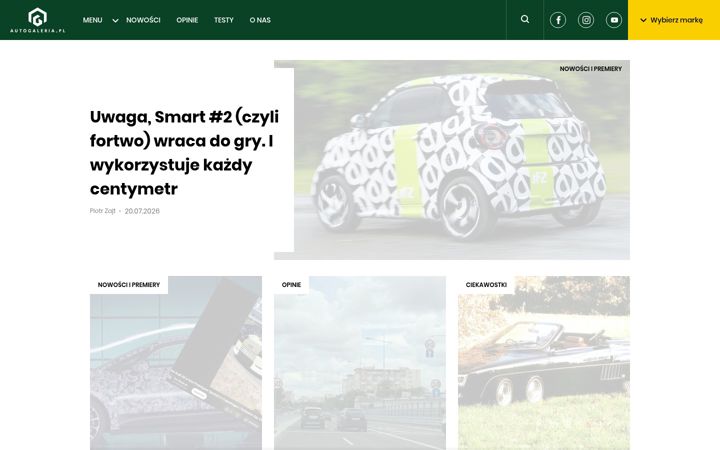The width and height of the screenshot is (720, 450).
Task: Click NOWOŚCI I PREMIERY tag on Smart photo
Action: 591,68
